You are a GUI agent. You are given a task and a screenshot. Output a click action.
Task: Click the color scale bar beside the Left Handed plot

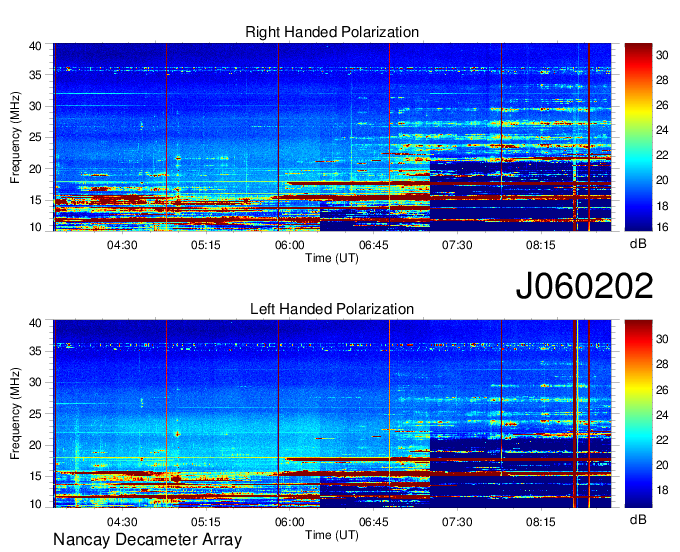638,414
